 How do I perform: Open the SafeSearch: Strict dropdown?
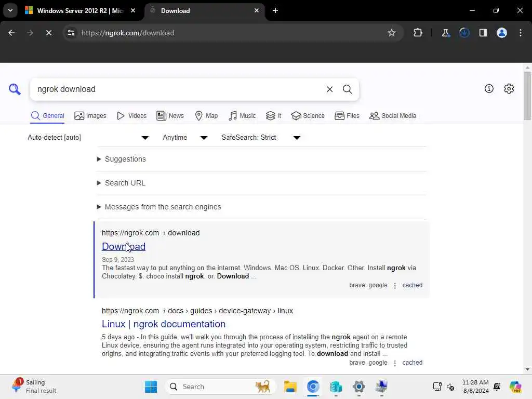tap(261, 137)
